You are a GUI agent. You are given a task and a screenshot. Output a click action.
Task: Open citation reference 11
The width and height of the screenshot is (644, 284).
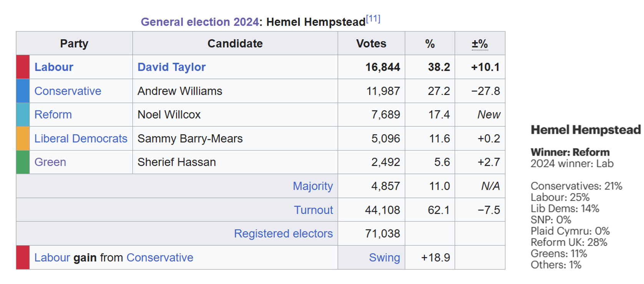pyautogui.click(x=373, y=19)
